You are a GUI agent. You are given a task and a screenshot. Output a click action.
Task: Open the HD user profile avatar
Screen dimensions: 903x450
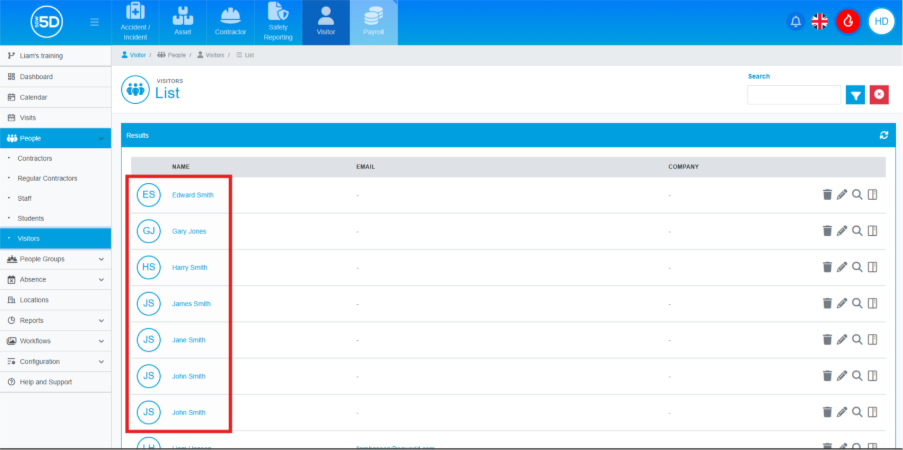[881, 22]
